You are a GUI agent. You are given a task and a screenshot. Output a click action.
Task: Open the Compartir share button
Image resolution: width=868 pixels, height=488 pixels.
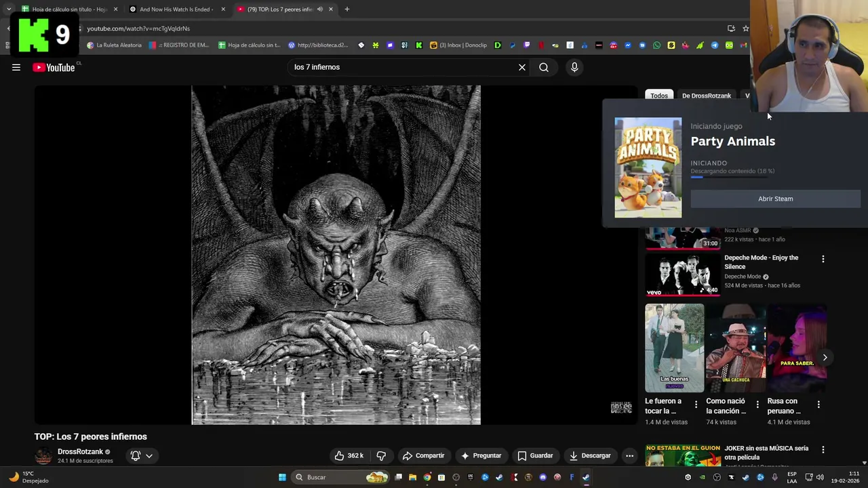tap(423, 455)
